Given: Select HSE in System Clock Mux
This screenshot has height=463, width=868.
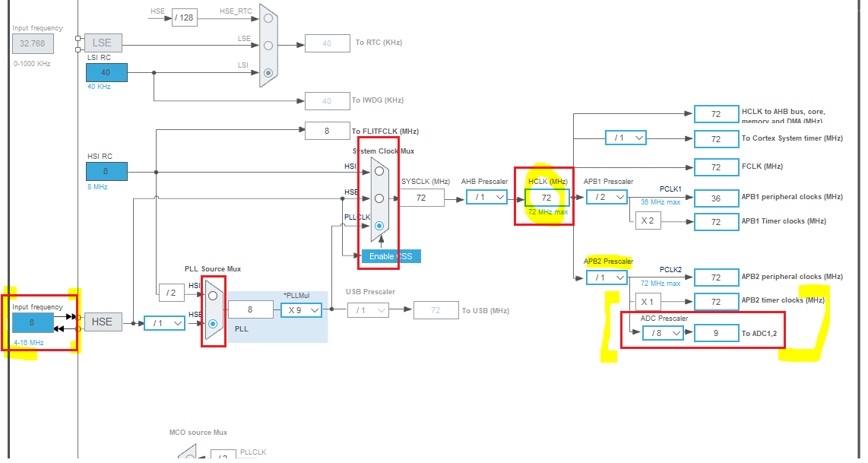Looking at the screenshot, I should [x=379, y=198].
